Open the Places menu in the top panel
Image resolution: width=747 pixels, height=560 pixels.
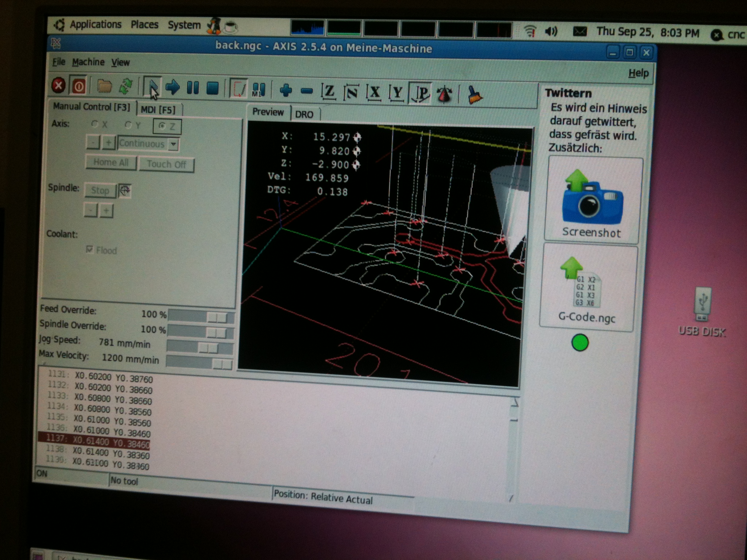click(144, 24)
